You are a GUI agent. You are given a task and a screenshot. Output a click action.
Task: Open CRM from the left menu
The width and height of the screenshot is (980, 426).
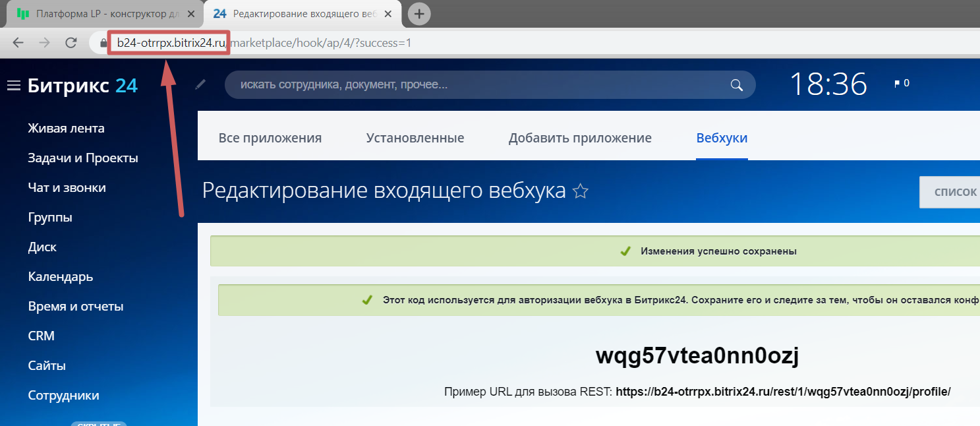pyautogui.click(x=41, y=336)
